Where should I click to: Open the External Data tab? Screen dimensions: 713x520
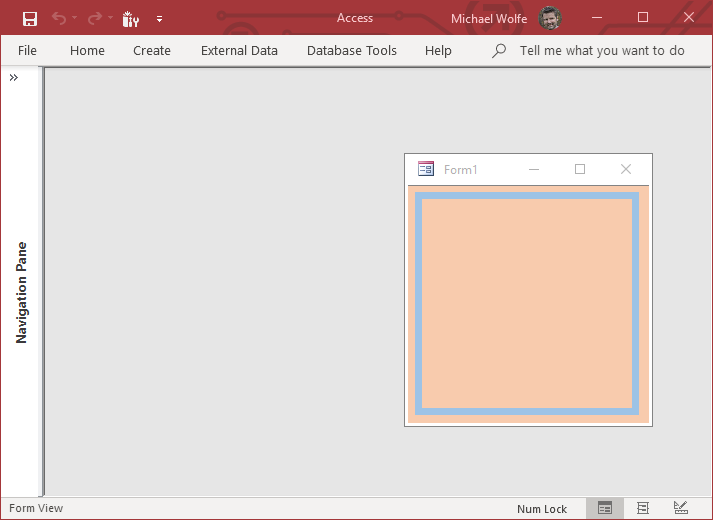239,50
